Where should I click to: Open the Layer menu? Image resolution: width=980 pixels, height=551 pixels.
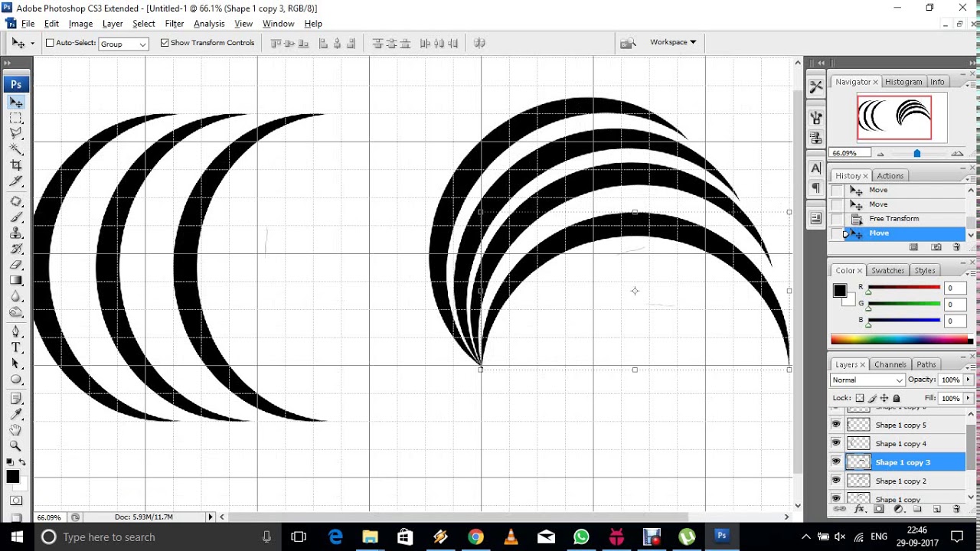click(x=113, y=24)
